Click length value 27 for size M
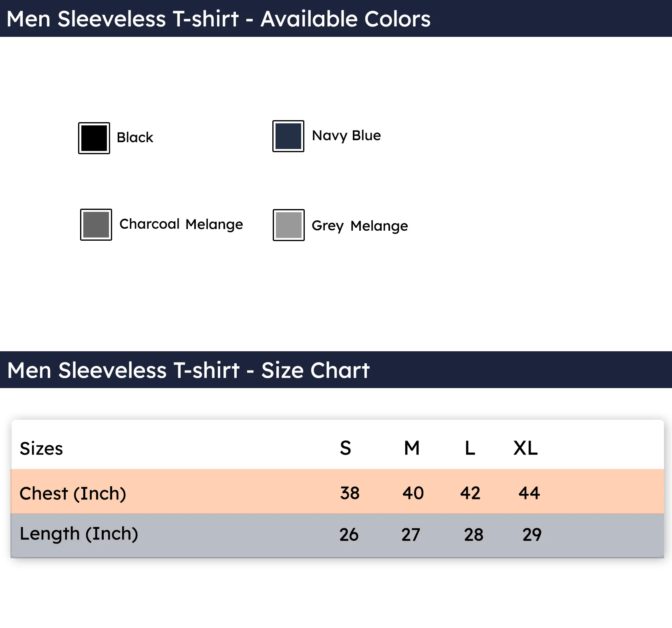 pos(411,535)
